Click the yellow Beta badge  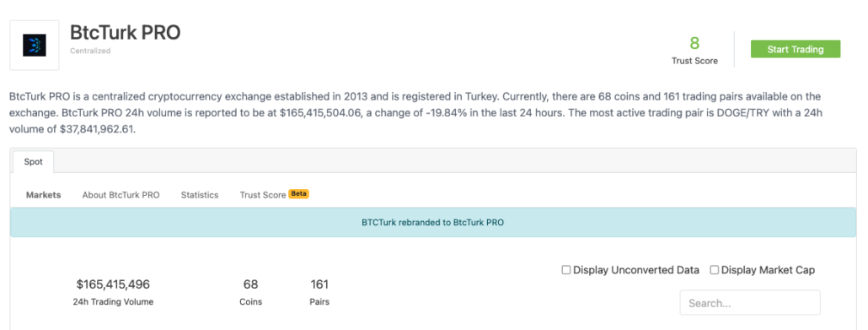coord(299,194)
